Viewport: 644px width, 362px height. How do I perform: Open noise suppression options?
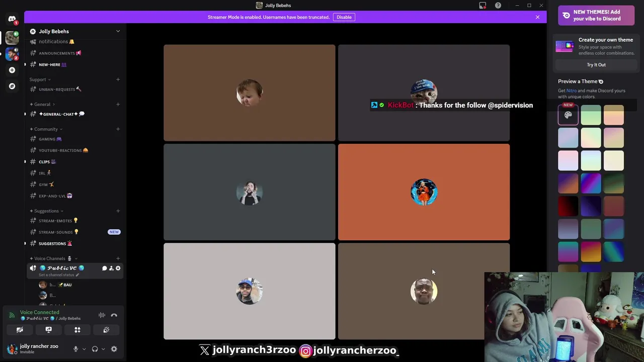(102, 315)
